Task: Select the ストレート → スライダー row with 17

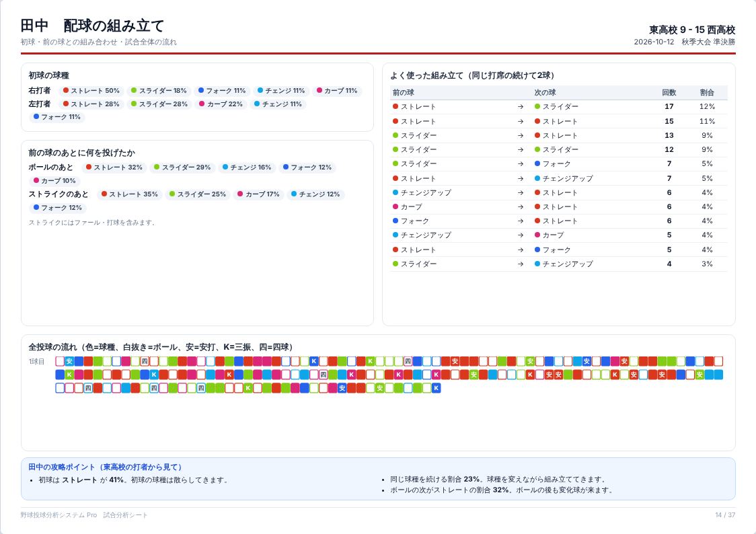Action: [x=559, y=106]
